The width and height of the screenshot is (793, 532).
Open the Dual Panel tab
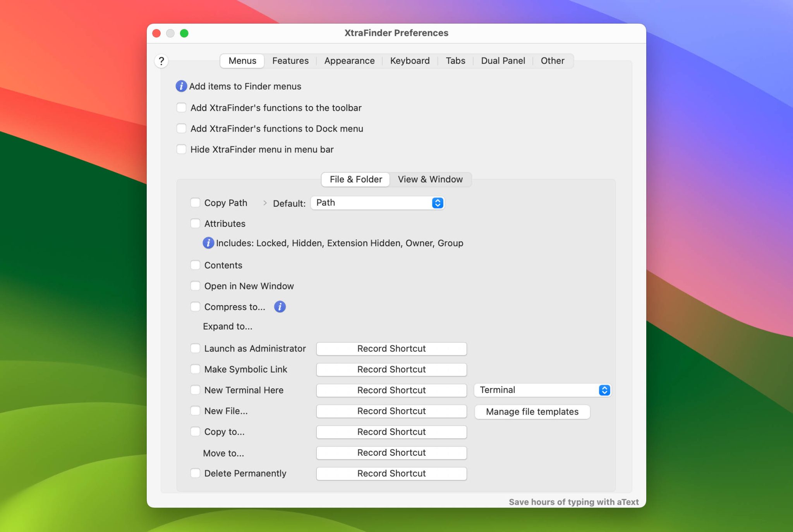tap(503, 61)
